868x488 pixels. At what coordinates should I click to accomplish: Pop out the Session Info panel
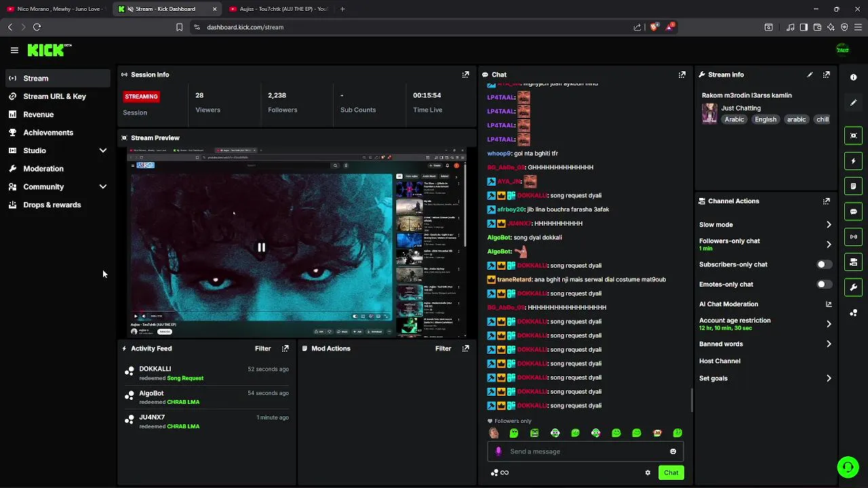(465, 75)
